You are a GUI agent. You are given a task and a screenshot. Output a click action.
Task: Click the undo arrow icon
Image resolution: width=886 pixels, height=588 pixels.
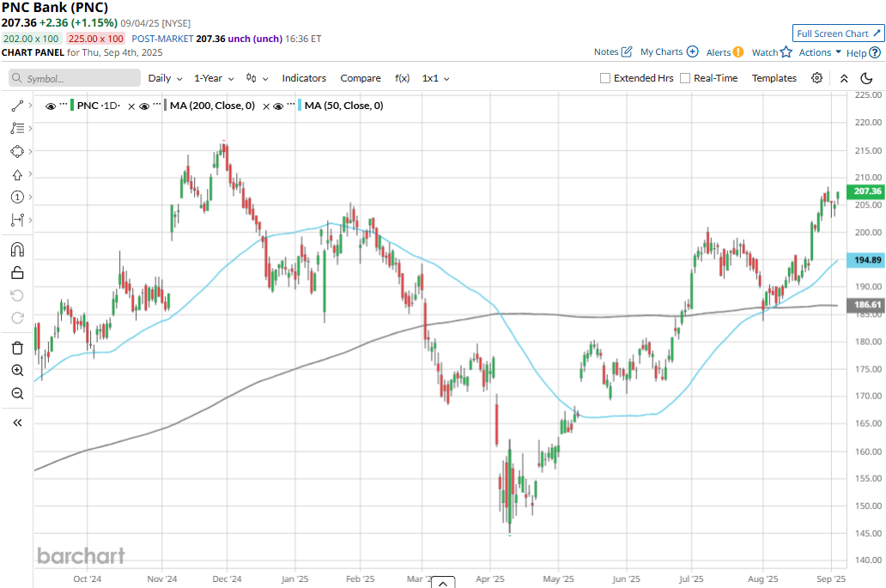click(x=17, y=295)
